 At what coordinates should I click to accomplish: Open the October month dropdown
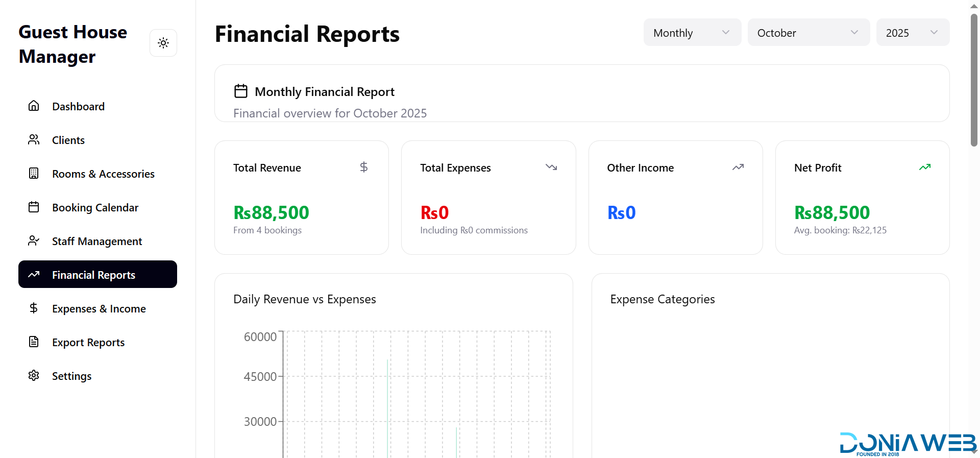point(808,33)
